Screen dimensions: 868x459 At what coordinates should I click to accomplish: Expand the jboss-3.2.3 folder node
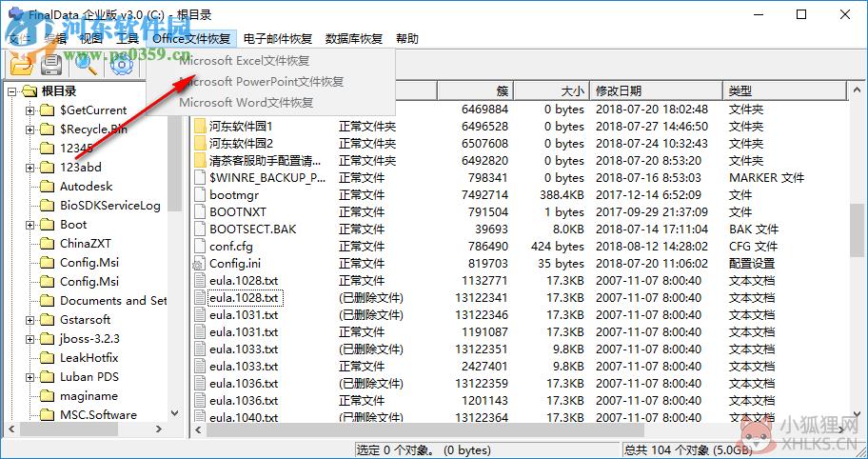[30, 339]
